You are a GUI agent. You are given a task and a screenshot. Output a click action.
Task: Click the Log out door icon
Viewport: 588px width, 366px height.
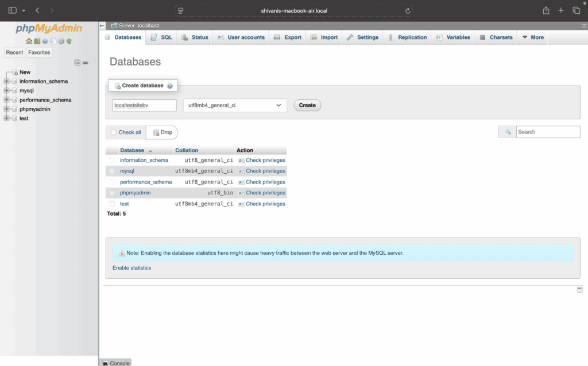(x=37, y=41)
